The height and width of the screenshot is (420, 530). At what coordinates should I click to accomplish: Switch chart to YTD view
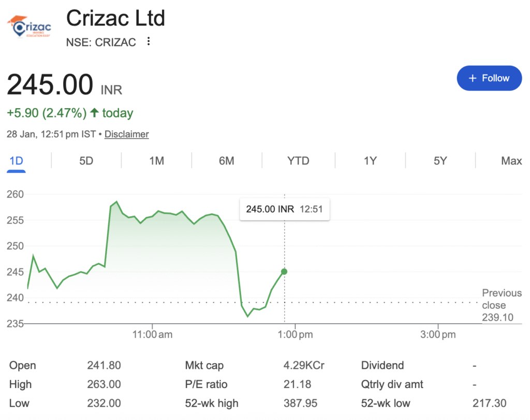click(298, 161)
